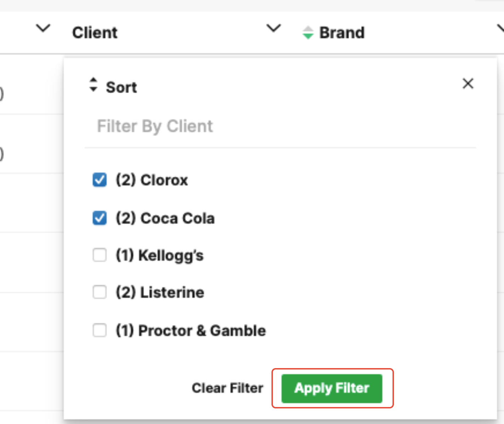
Task: Click the "(2) Listerine" label text
Action: [x=160, y=293]
